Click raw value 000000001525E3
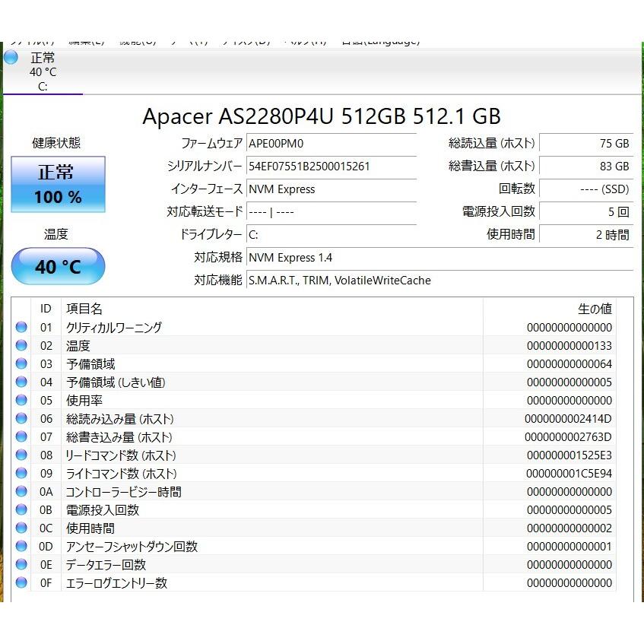644x644 pixels. [x=569, y=455]
